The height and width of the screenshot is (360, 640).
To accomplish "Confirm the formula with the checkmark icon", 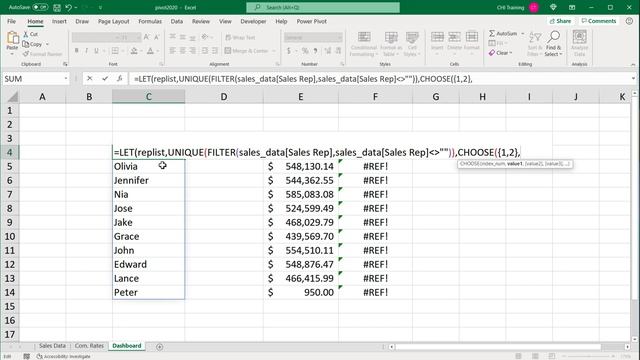I will tap(105, 78).
